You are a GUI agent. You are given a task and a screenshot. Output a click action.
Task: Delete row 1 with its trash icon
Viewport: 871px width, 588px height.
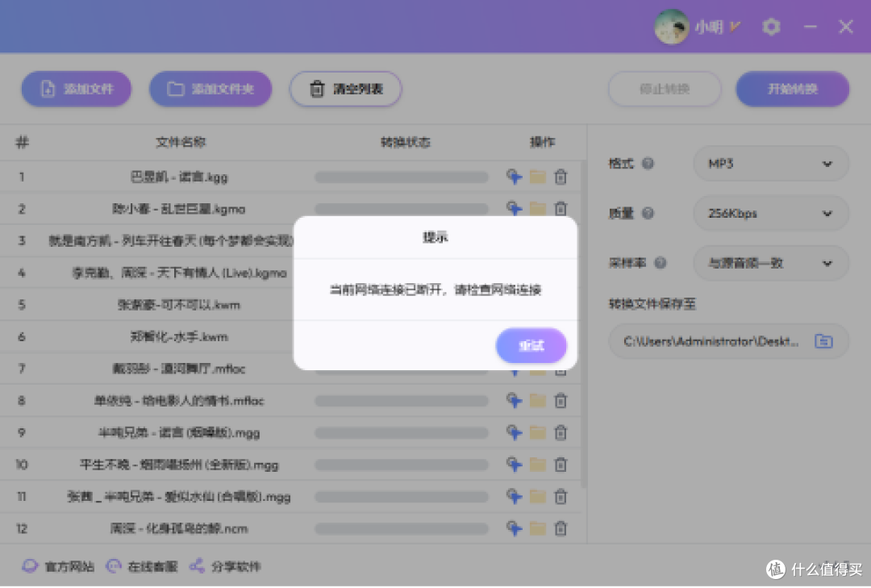point(561,177)
